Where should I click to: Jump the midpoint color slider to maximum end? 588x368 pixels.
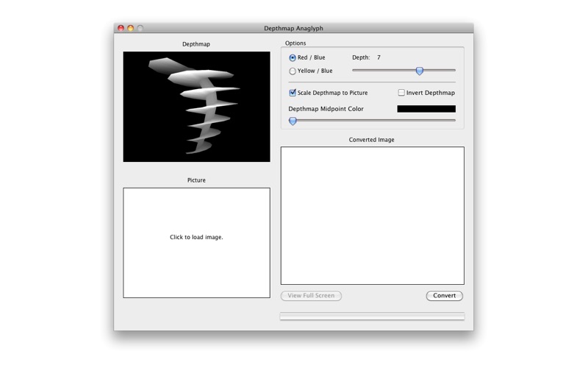[x=454, y=120]
